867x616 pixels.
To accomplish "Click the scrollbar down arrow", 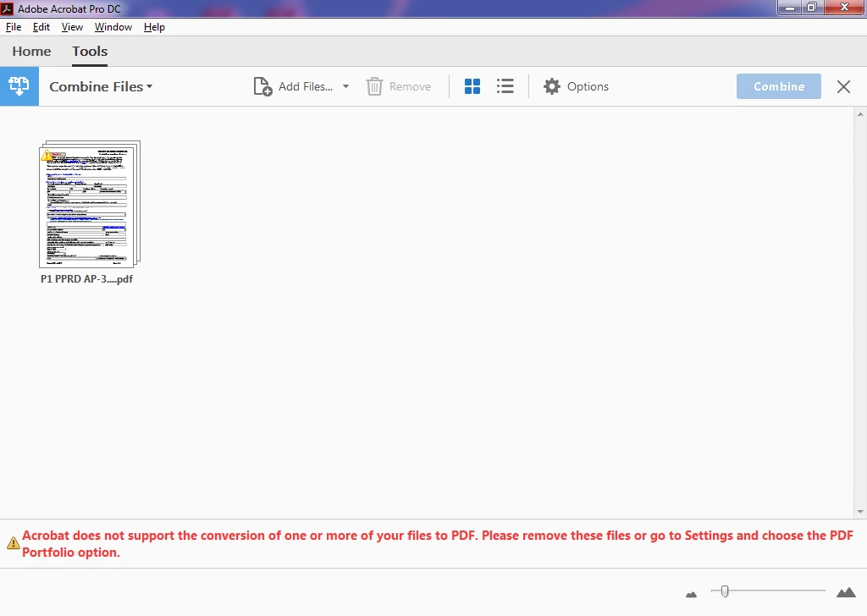I will (860, 511).
